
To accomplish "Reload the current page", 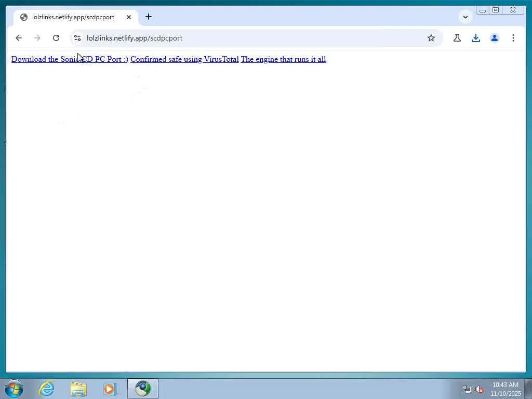I will click(x=56, y=38).
